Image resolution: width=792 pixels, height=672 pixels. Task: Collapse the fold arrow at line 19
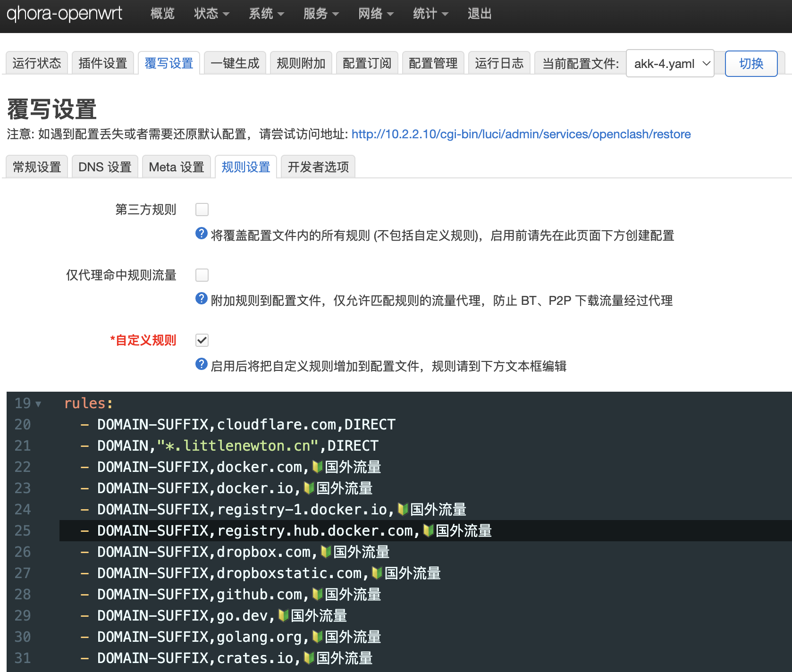(38, 404)
